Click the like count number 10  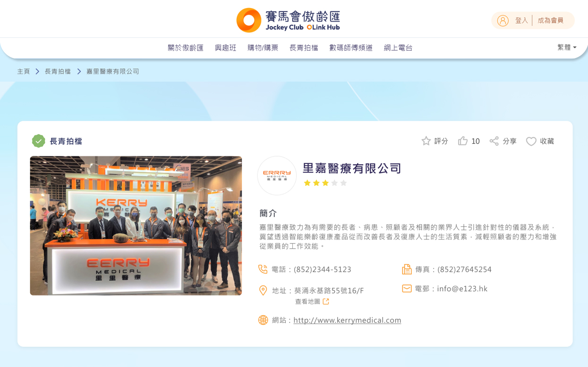[x=476, y=141]
